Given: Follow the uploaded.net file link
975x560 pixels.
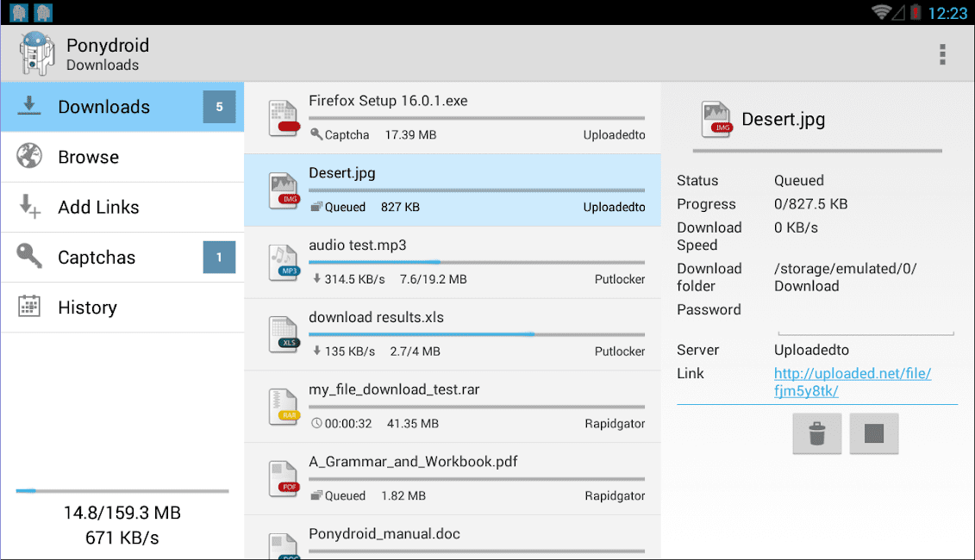Looking at the screenshot, I should pyautogui.click(x=852, y=382).
